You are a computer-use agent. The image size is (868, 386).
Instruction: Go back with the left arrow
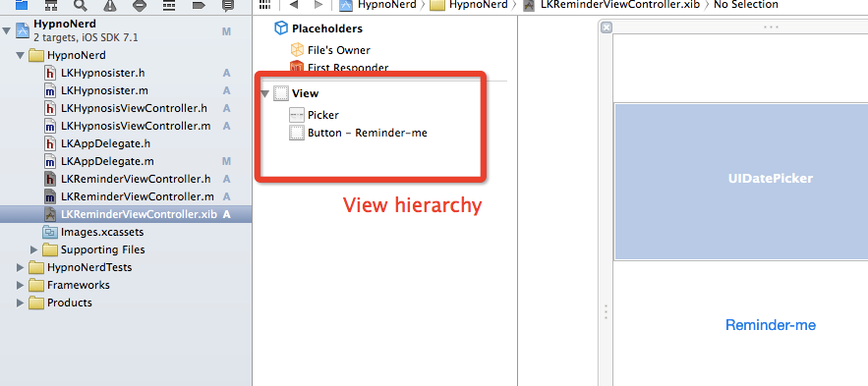click(293, 5)
